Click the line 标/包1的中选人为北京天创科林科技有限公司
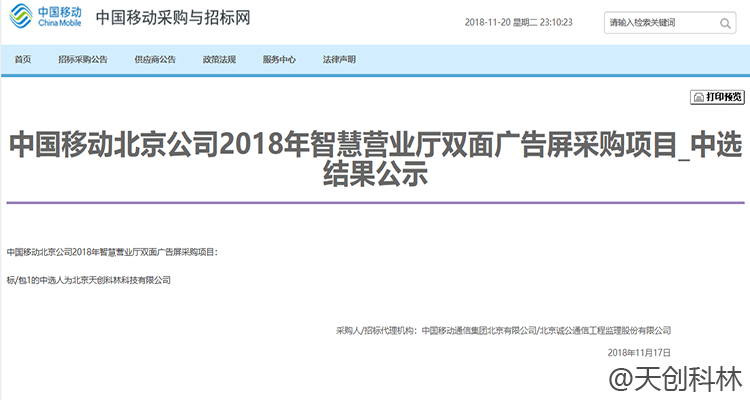The height and width of the screenshot is (400, 750). 88,280
